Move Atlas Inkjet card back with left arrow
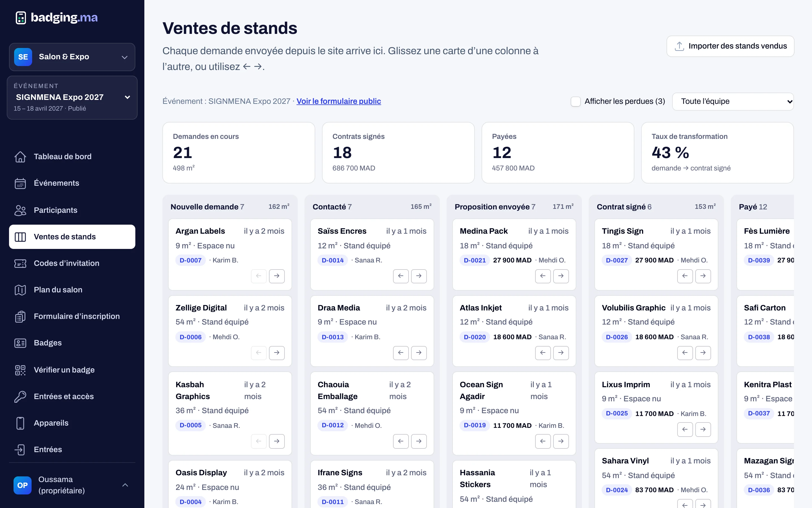The height and width of the screenshot is (508, 812). [542, 352]
